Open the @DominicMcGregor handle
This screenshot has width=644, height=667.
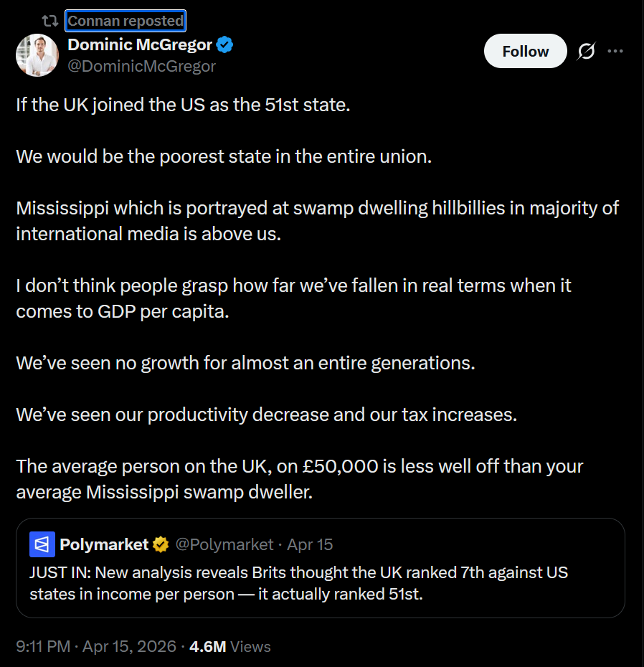click(x=141, y=66)
